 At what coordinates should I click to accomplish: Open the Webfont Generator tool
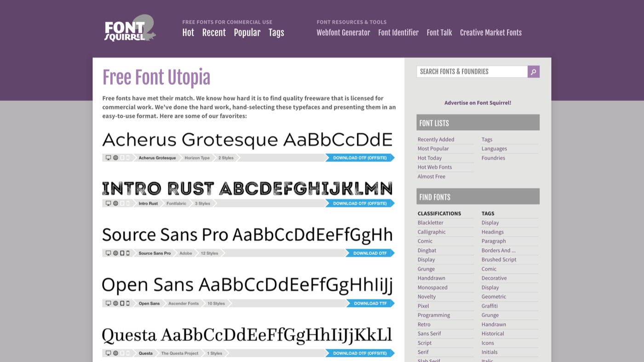343,33
